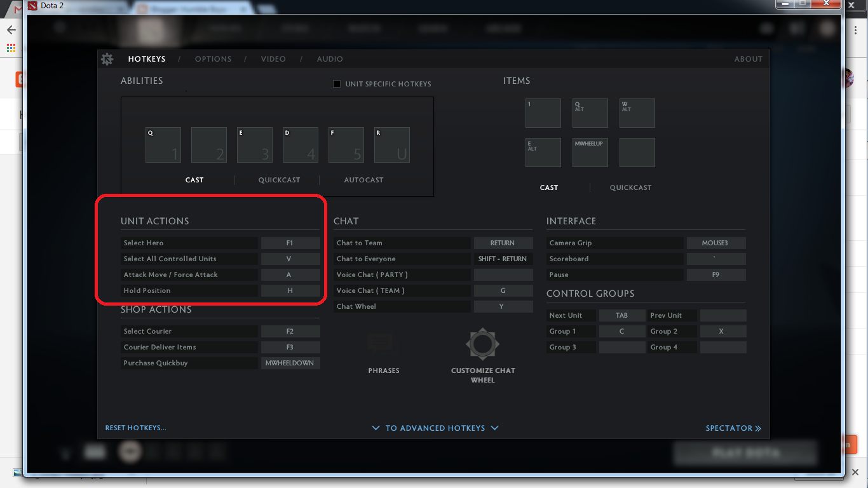Click the empty Group 3 key field

click(x=621, y=347)
